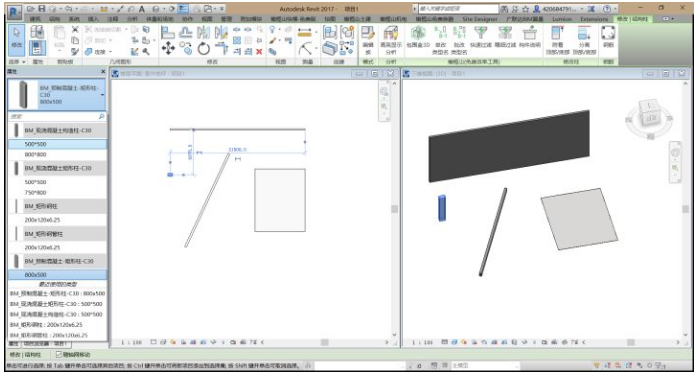Click the Copy tool icon in Modify panel

click(186, 48)
